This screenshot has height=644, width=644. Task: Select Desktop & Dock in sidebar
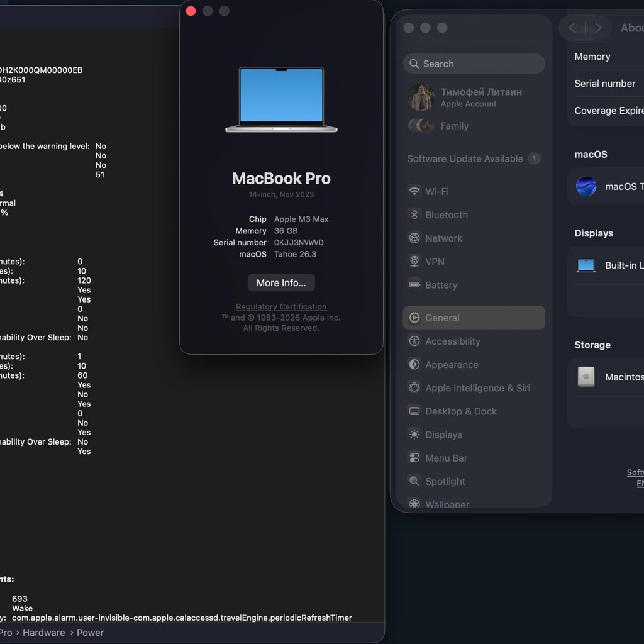474,411
